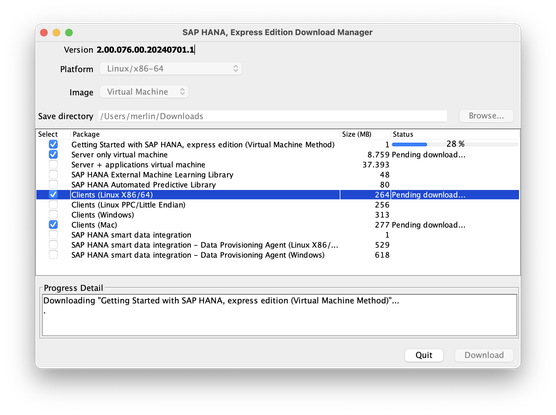This screenshot has height=415, width=556.
Task: Click the Size (MB) column header
Action: [x=356, y=134]
